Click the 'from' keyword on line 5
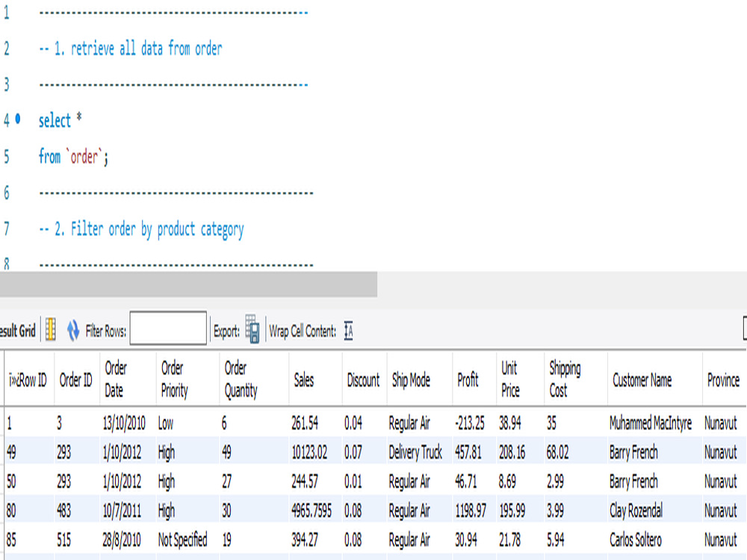This screenshot has height=560, width=747. pos(49,156)
